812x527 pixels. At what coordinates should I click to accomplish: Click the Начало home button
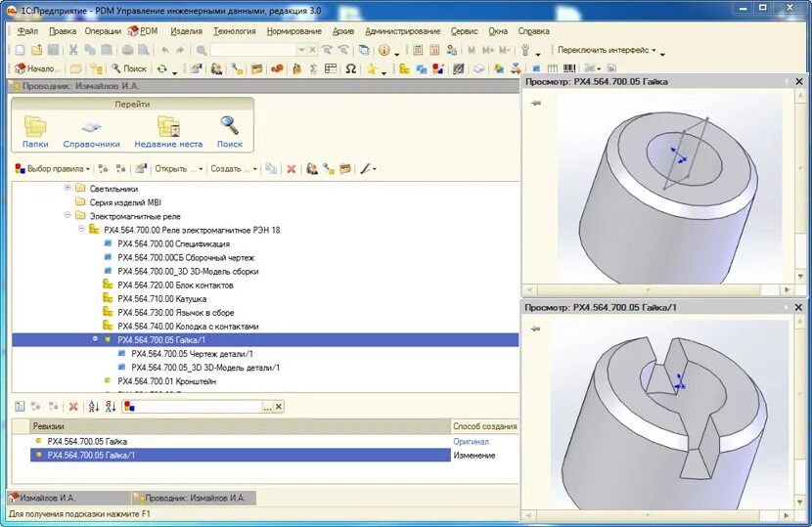click(37, 68)
